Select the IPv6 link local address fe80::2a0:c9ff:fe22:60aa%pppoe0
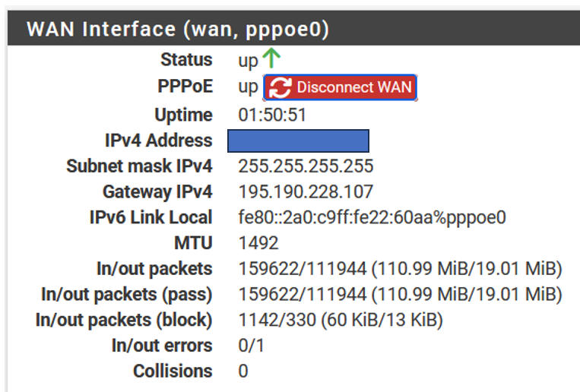580x392 pixels. click(x=372, y=217)
